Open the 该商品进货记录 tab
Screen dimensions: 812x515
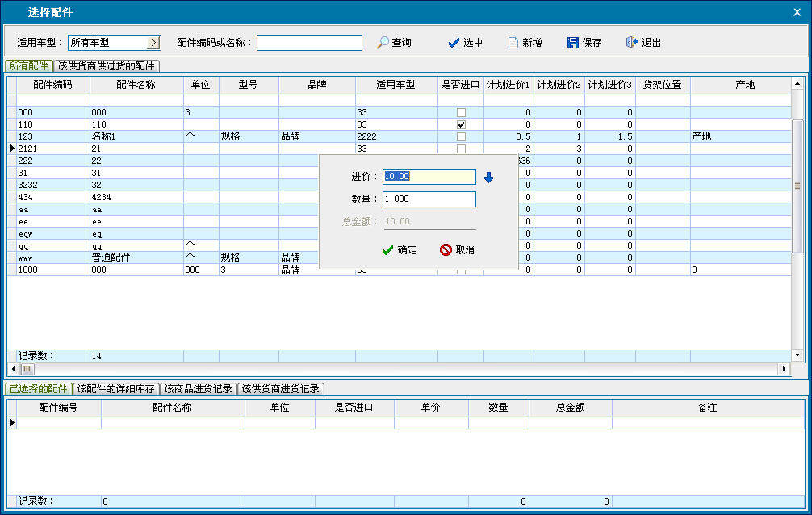[x=199, y=389]
